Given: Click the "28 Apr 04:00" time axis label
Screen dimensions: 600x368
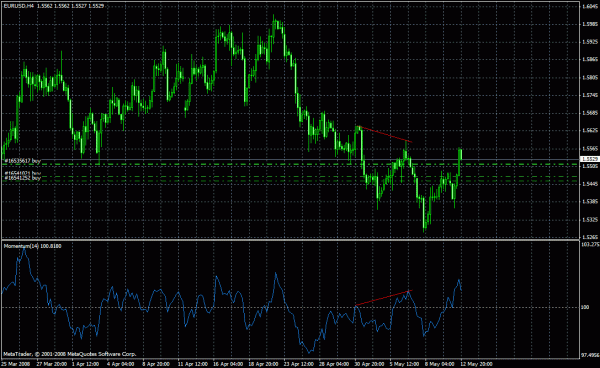Looking at the screenshot, I should (x=334, y=364).
